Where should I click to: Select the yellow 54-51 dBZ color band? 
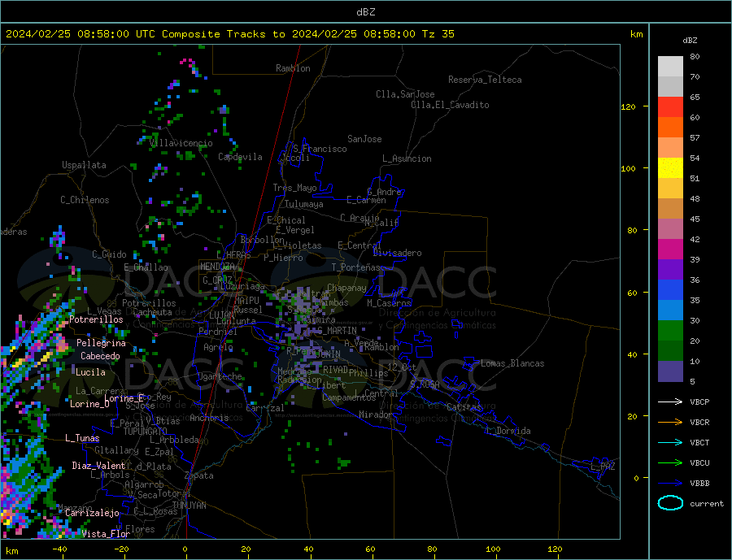(670, 168)
